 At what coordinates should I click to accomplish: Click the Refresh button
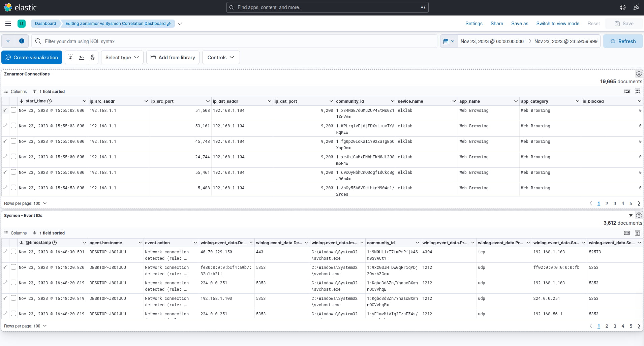coord(623,41)
